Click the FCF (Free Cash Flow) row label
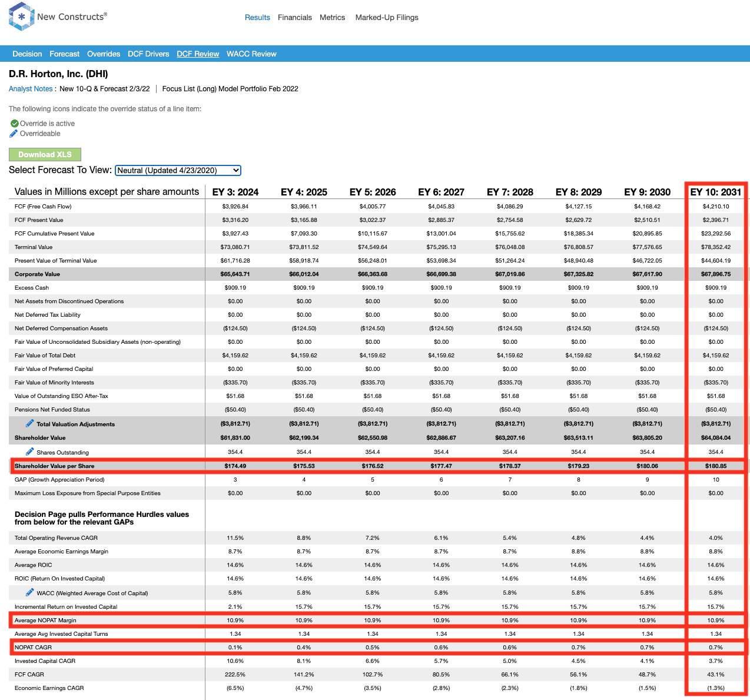Screen dimensions: 750x700 coord(43,207)
